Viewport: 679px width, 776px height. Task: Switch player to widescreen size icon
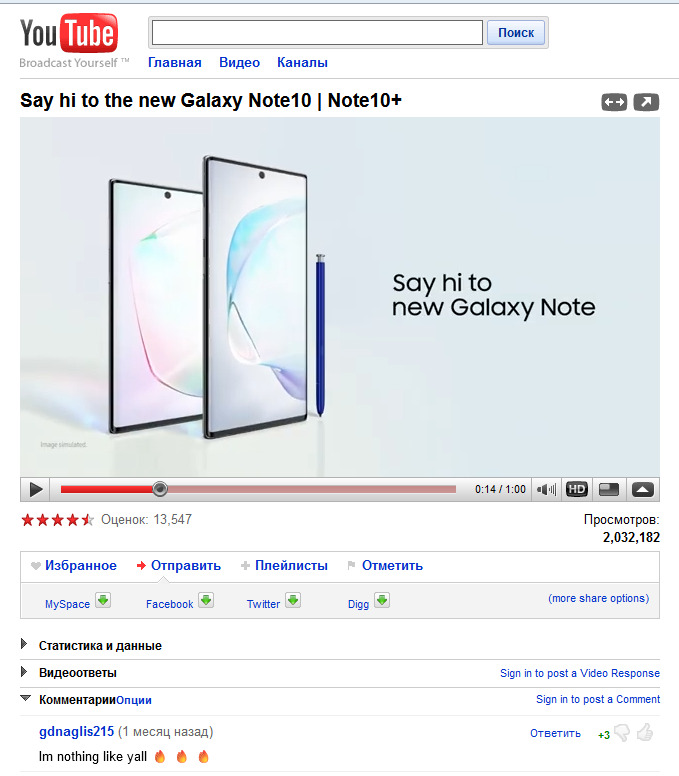[609, 489]
